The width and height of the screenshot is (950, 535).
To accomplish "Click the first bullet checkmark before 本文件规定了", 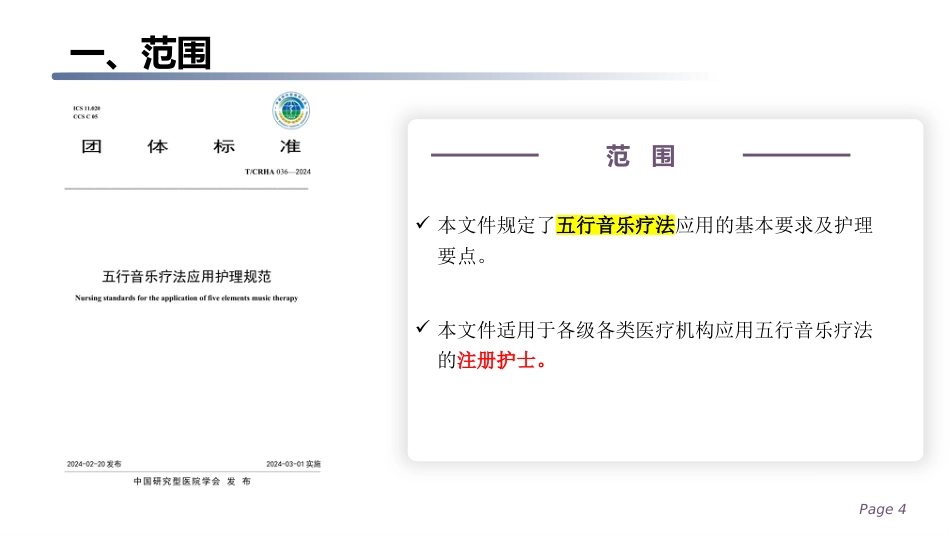I will (423, 222).
